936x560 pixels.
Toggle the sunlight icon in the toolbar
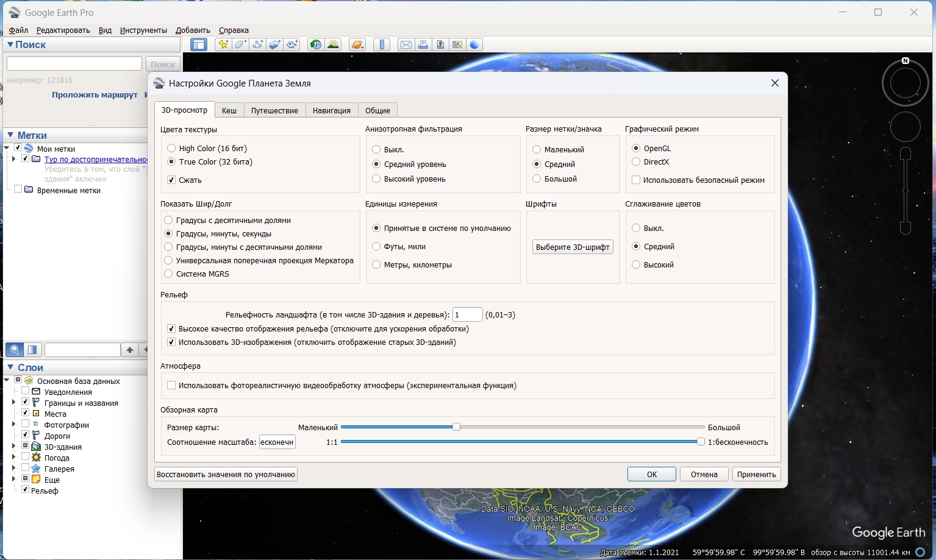[x=333, y=44]
